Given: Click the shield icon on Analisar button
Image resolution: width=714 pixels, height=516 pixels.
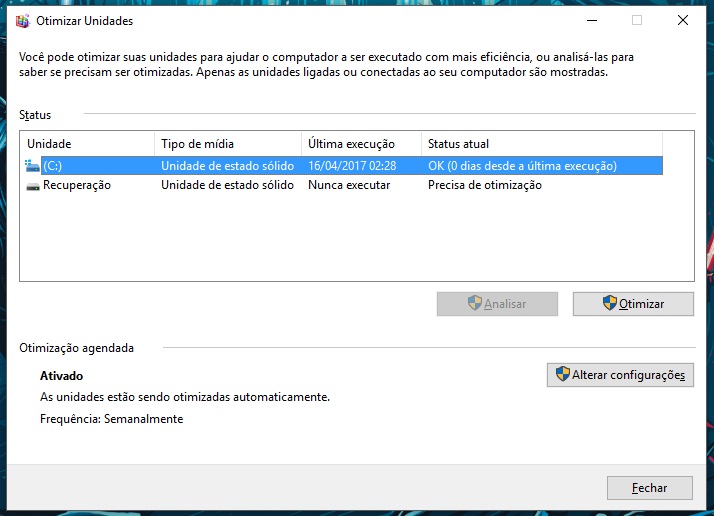Looking at the screenshot, I should [x=474, y=303].
